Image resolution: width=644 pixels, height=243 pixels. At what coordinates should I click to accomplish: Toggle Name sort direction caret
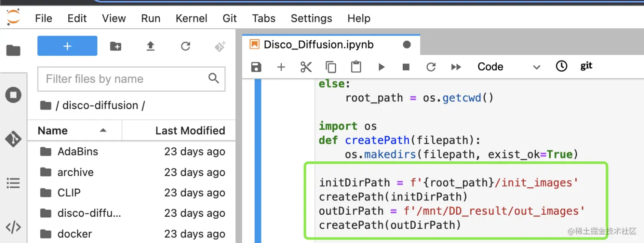point(103,130)
